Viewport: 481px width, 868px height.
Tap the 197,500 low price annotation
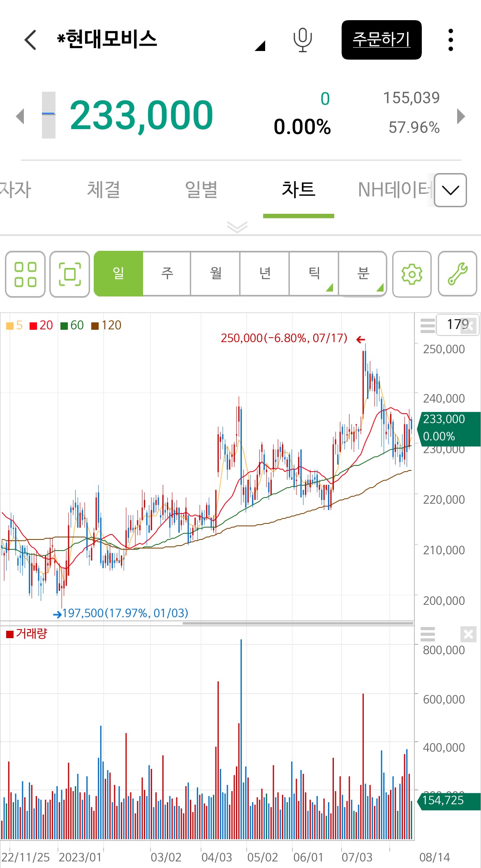point(125,613)
